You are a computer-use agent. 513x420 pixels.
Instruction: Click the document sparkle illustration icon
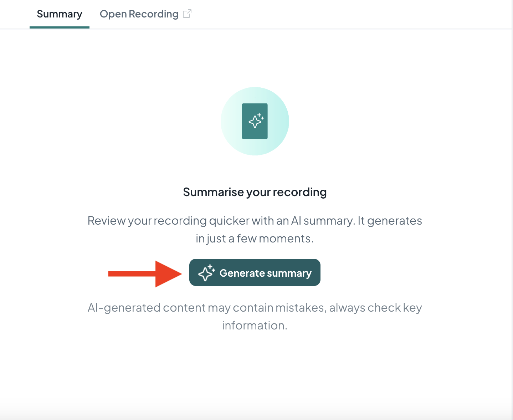(x=255, y=121)
